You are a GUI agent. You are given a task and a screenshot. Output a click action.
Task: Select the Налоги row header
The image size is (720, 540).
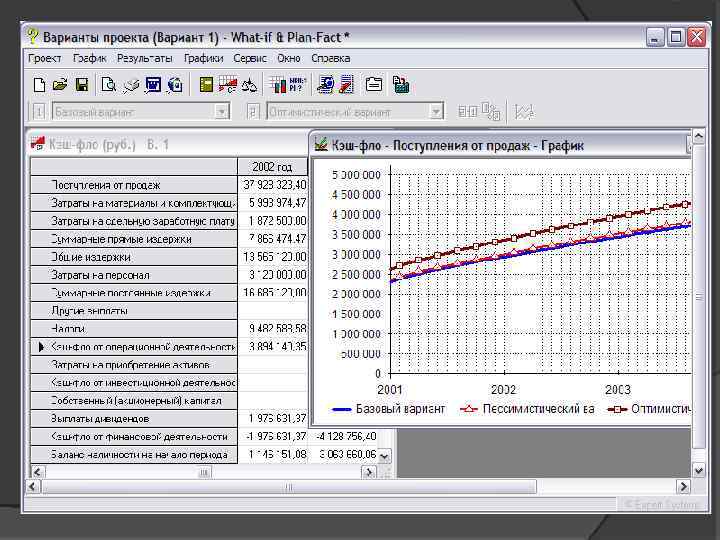[134, 328]
